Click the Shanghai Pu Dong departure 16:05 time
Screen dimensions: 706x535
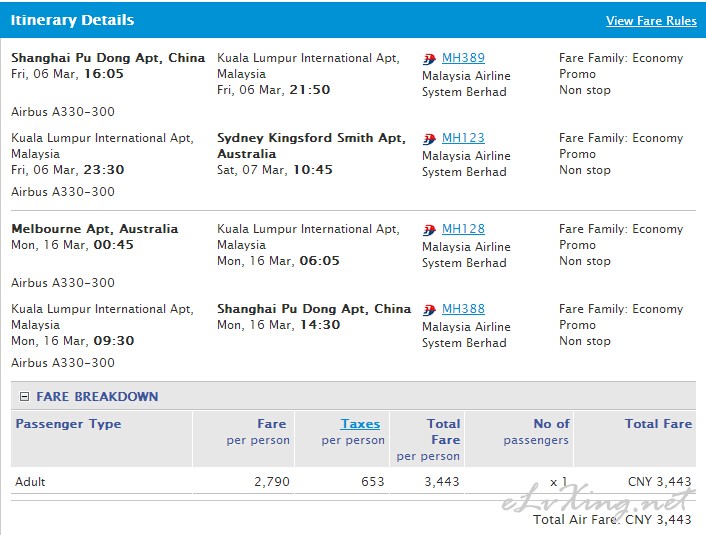pyautogui.click(x=104, y=73)
